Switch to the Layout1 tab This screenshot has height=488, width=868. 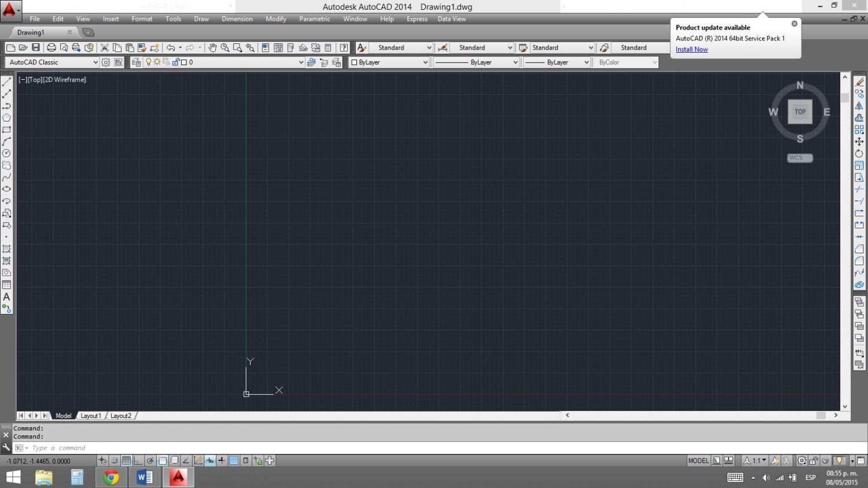coord(91,416)
